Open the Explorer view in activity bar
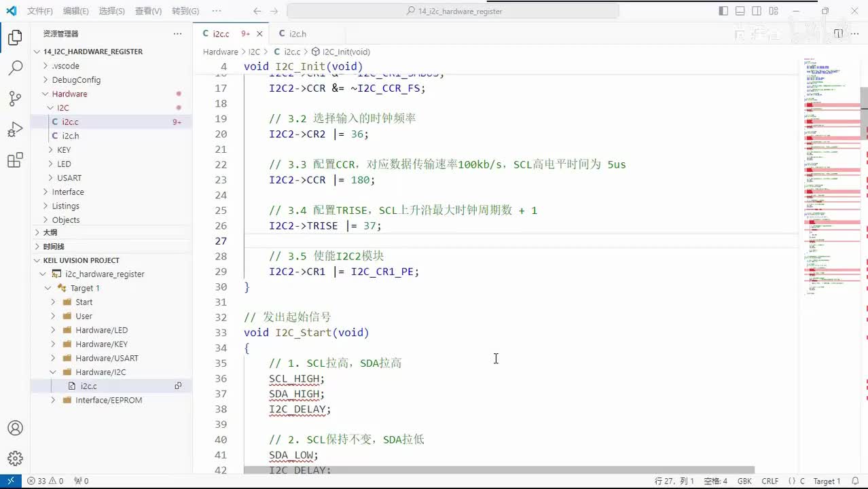 15,38
